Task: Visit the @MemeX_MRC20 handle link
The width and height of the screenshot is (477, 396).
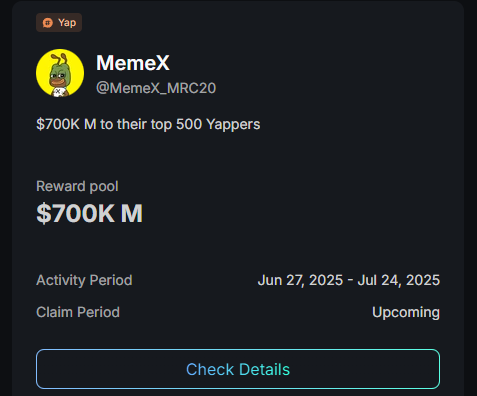Action: (156, 88)
